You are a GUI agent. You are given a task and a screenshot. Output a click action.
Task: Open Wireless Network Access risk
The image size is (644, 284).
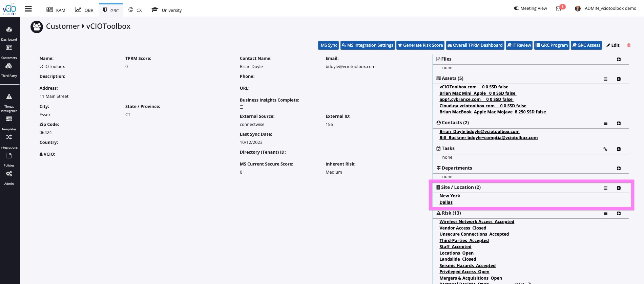477,222
